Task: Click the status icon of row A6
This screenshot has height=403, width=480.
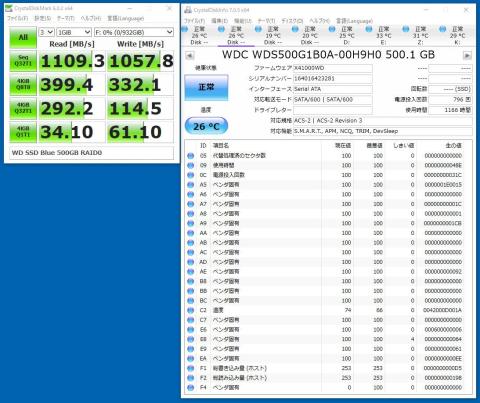Action: (x=191, y=194)
